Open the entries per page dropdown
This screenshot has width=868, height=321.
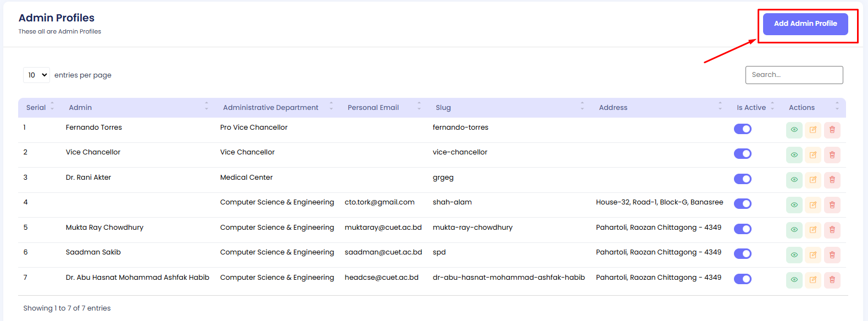(36, 75)
